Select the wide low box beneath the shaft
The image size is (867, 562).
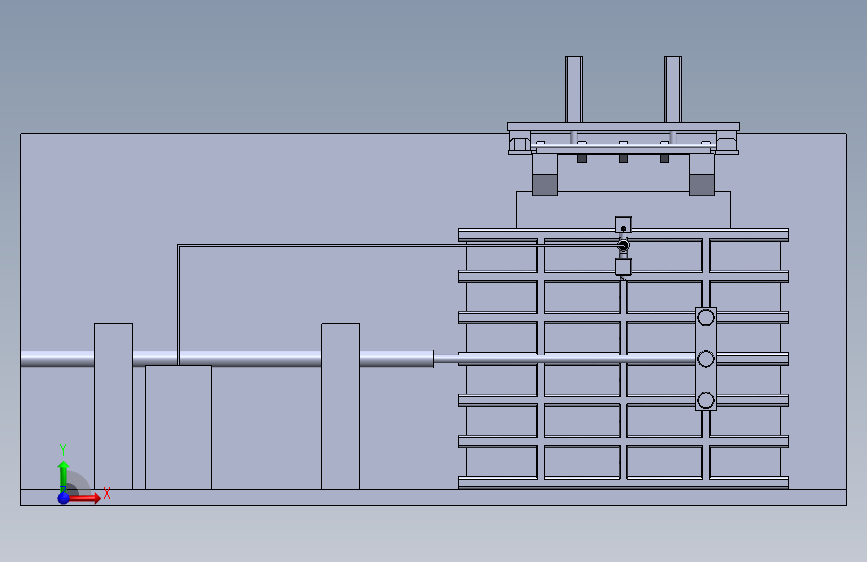click(178, 427)
